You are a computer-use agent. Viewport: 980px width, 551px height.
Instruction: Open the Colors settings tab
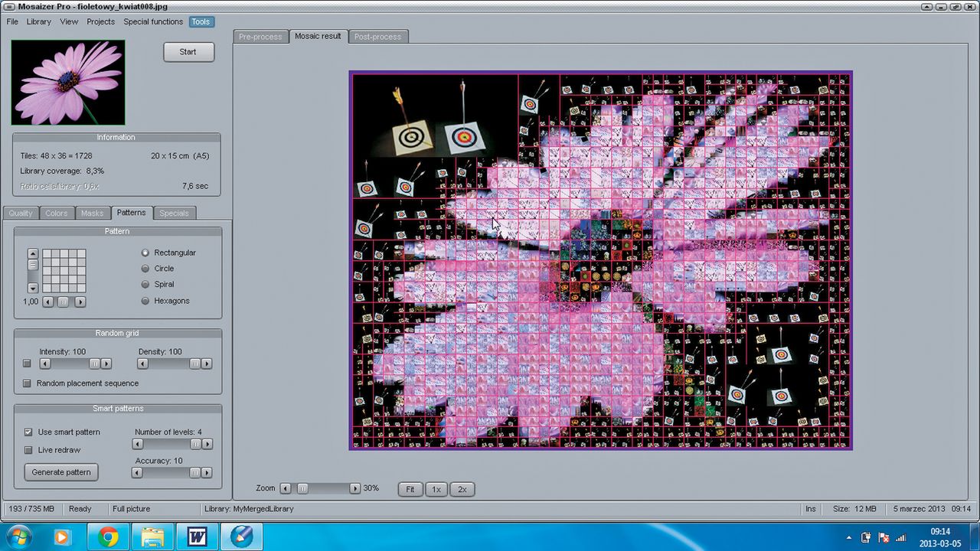click(x=57, y=213)
